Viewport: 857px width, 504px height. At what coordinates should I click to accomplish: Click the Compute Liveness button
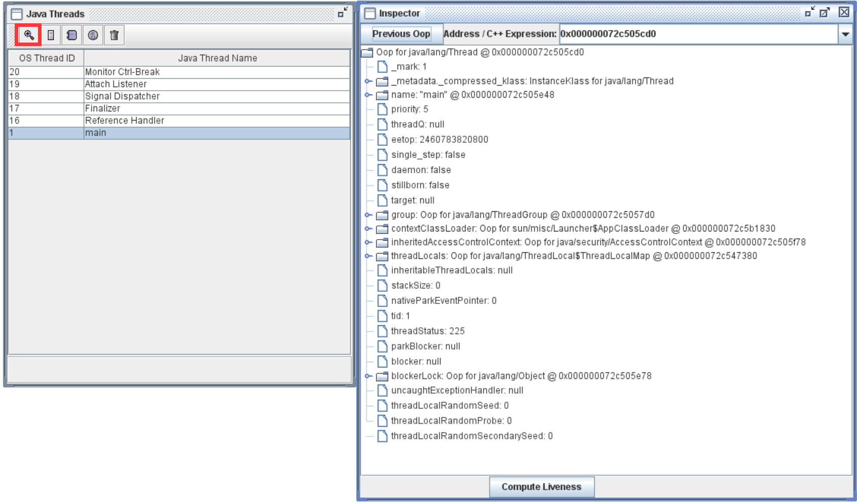click(x=541, y=487)
